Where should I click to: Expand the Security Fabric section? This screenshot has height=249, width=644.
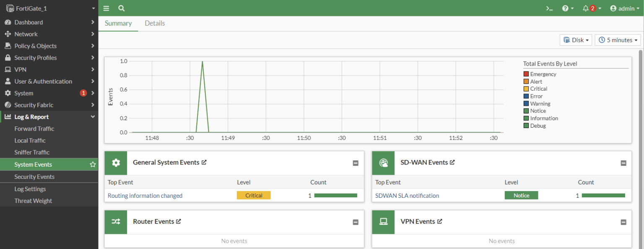click(x=33, y=105)
